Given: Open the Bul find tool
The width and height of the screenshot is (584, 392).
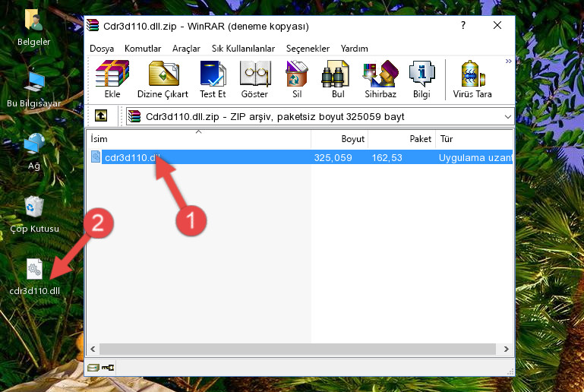Looking at the screenshot, I should pyautogui.click(x=337, y=79).
